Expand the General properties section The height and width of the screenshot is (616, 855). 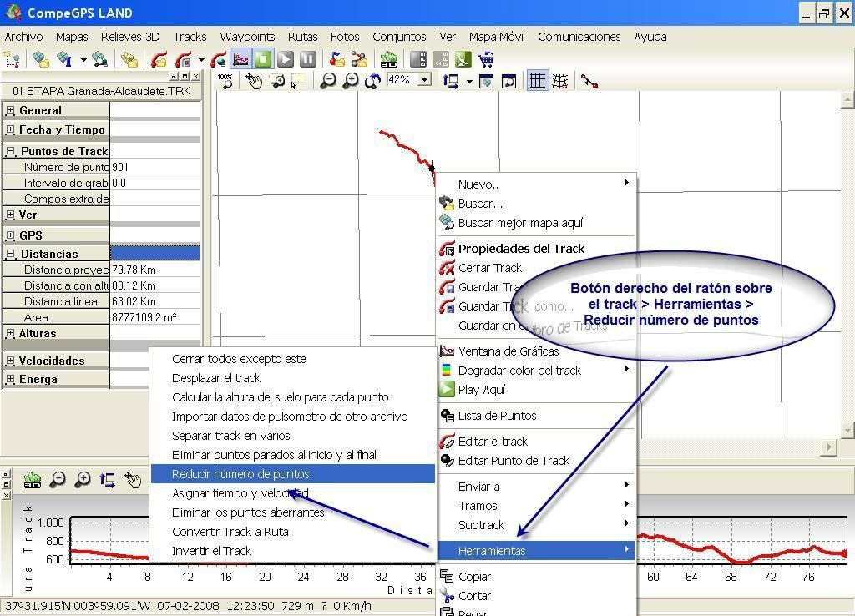[x=10, y=110]
